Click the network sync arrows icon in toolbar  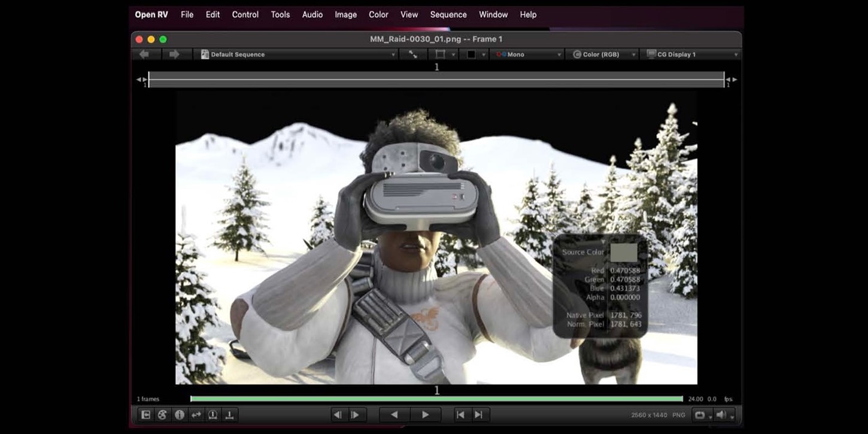coord(412,54)
